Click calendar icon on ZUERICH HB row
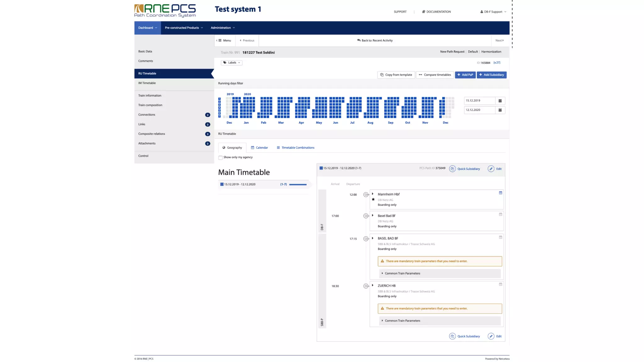Screen dimensions: 644x362 pos(500,284)
